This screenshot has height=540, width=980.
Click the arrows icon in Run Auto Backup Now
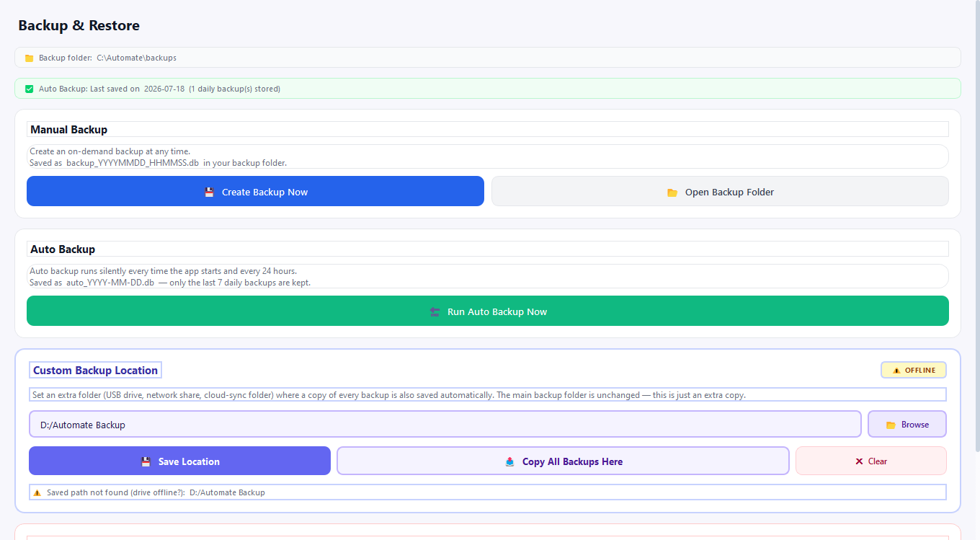(435, 311)
